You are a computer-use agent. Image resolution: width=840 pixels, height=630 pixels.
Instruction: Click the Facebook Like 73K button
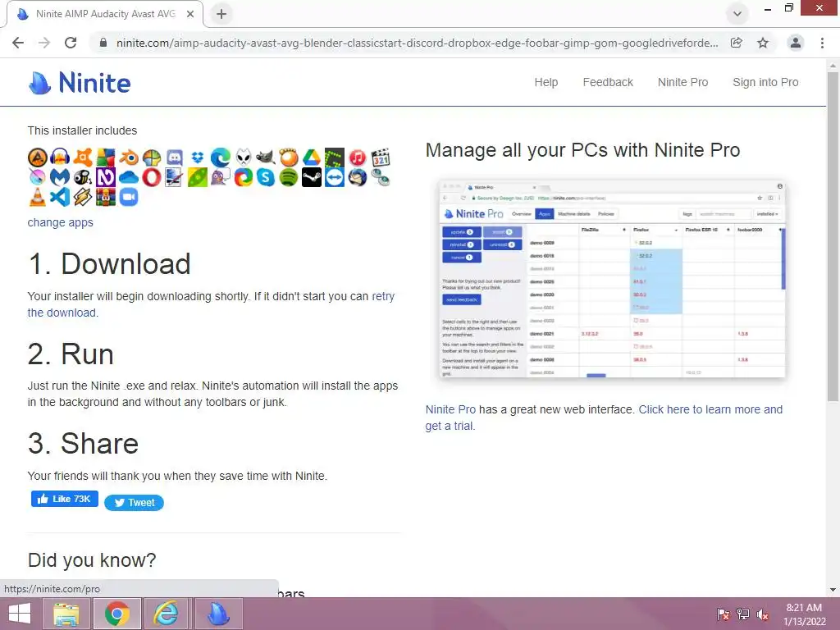point(64,499)
